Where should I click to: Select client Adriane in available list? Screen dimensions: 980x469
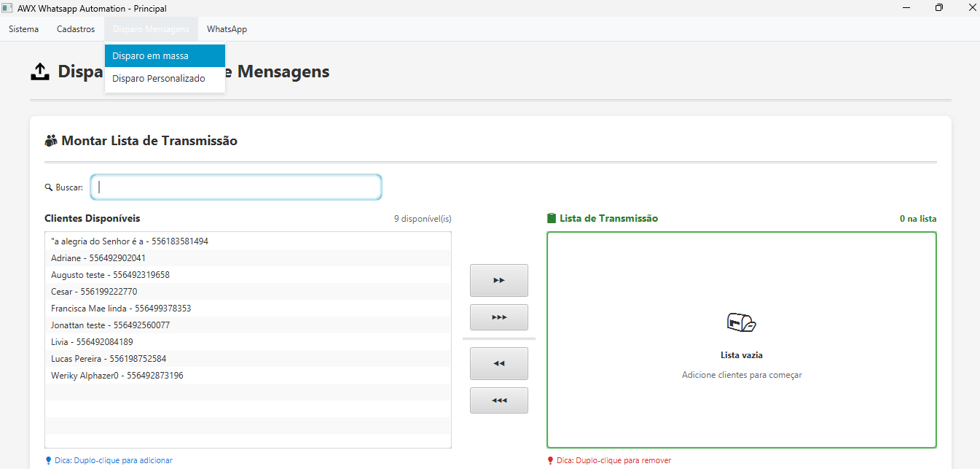98,258
